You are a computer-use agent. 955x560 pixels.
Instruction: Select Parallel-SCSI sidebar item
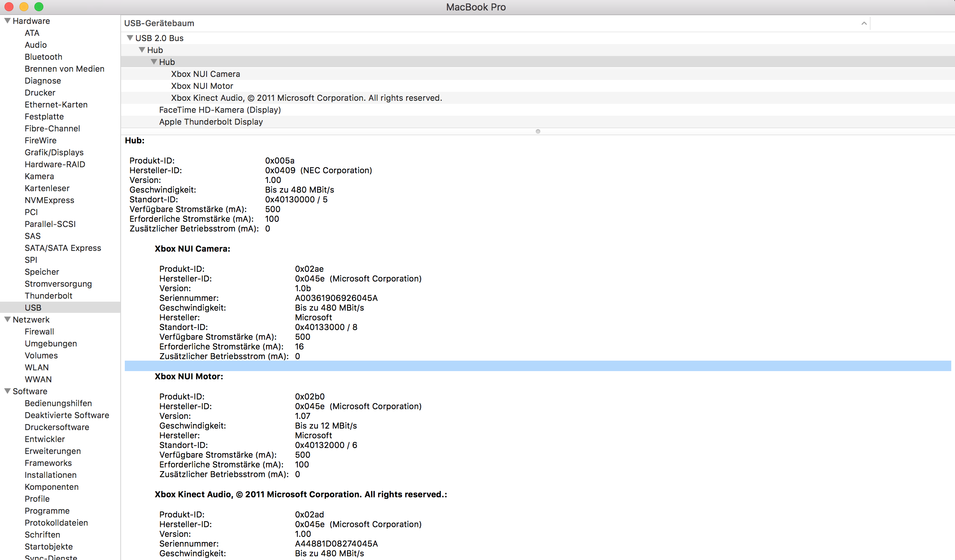(x=50, y=224)
